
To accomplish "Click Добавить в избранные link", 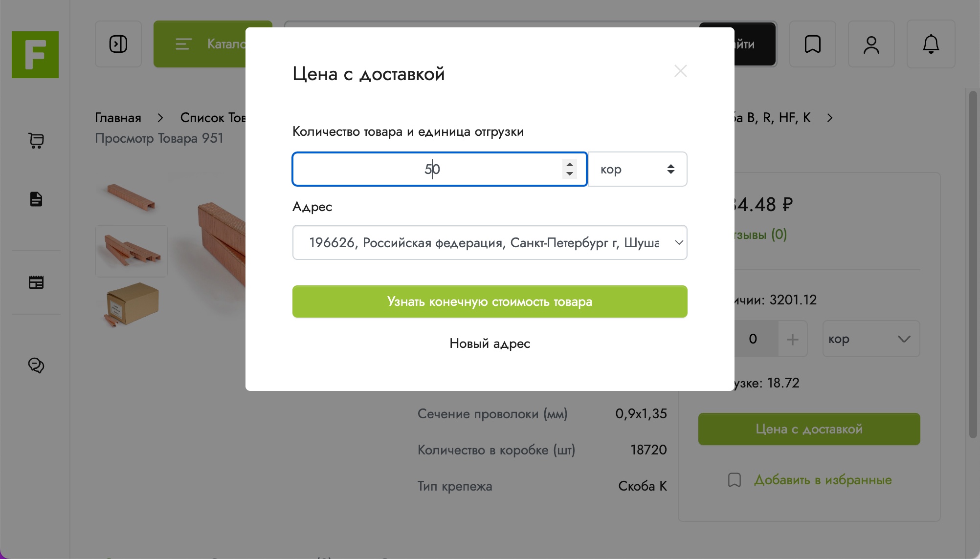I will (x=823, y=480).
